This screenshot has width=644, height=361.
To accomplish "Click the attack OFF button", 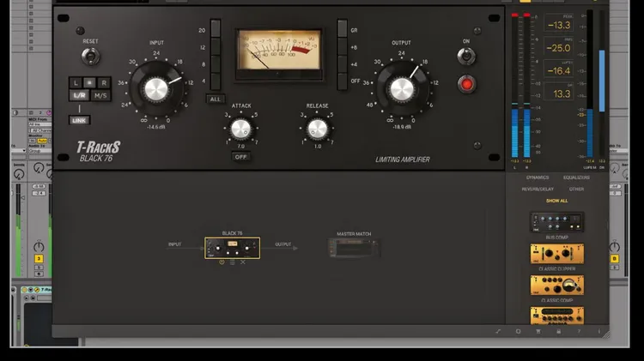I will pyautogui.click(x=240, y=157).
